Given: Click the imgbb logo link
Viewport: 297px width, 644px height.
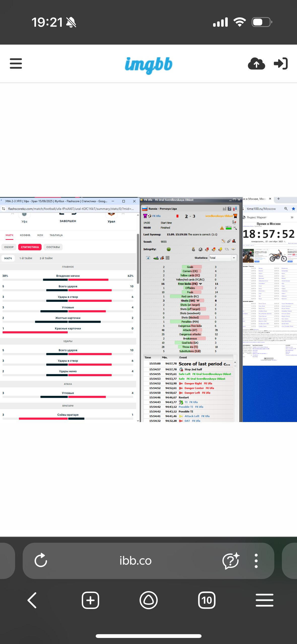Looking at the screenshot, I should [x=149, y=65].
